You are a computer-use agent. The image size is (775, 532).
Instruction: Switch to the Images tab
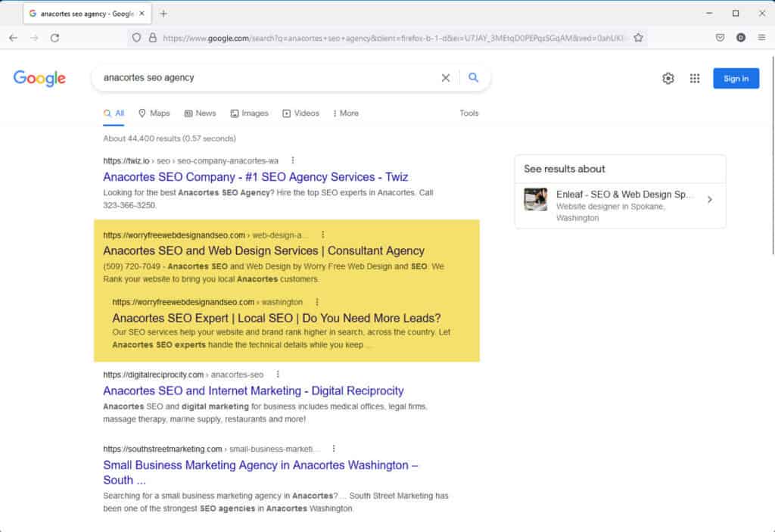click(x=250, y=114)
